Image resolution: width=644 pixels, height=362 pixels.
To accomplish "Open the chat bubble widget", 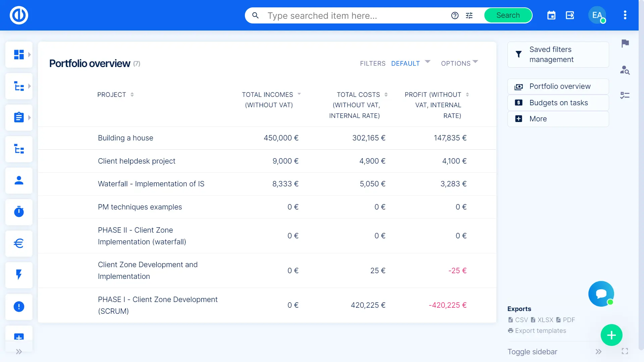I will [x=601, y=294].
